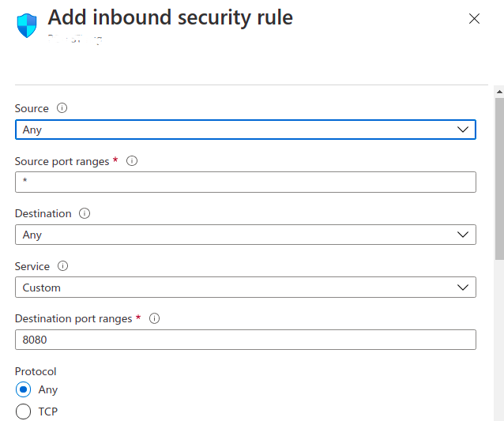
Task: Click the redacted resource name under the title
Action: coord(75,40)
